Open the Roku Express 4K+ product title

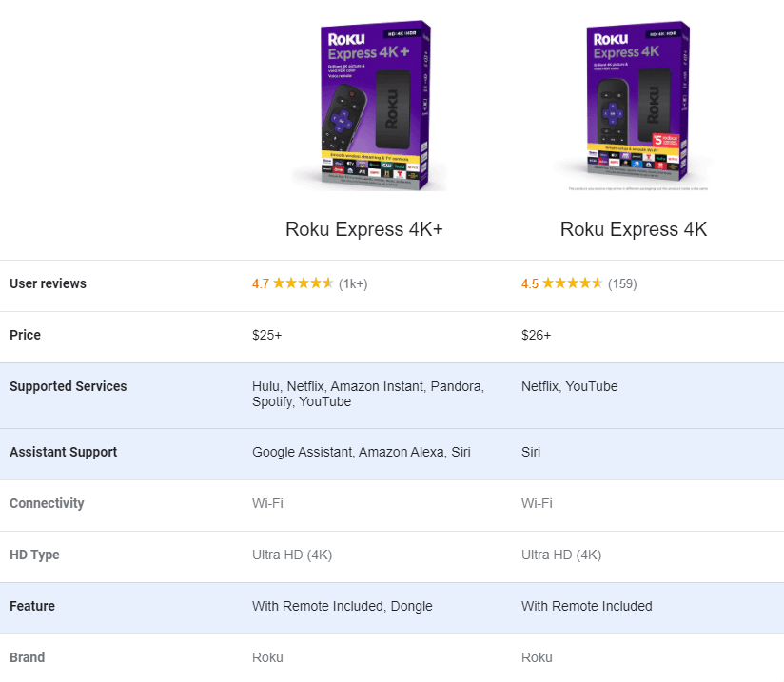tap(364, 230)
